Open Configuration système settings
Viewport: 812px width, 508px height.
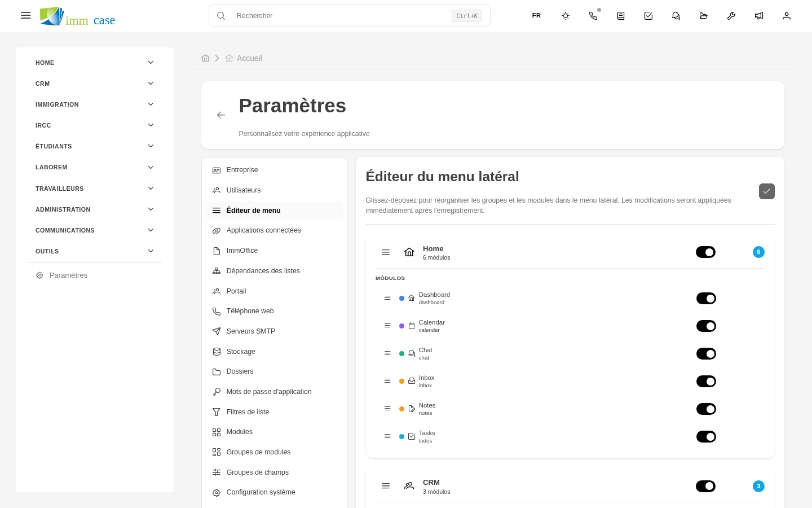[x=275, y=492]
